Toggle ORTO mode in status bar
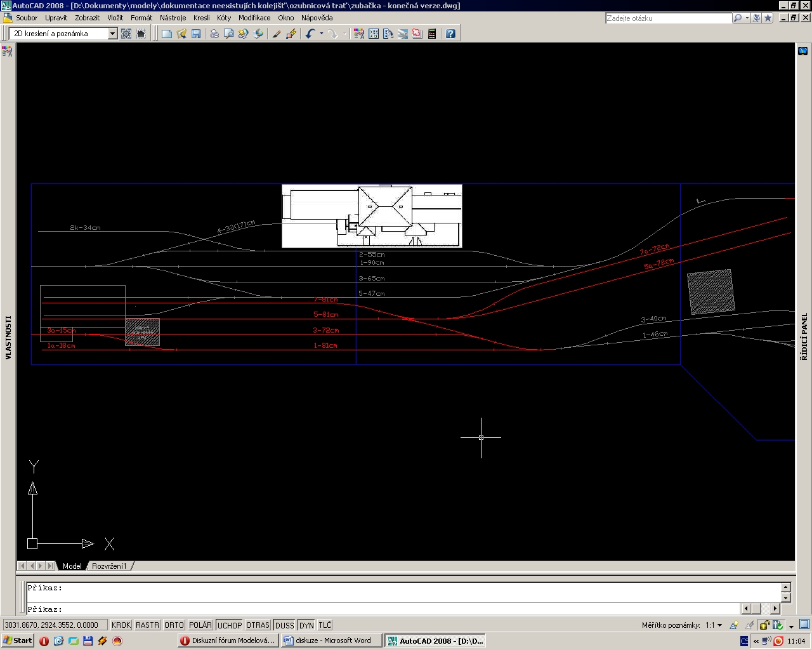This screenshot has height=650, width=812. (174, 625)
